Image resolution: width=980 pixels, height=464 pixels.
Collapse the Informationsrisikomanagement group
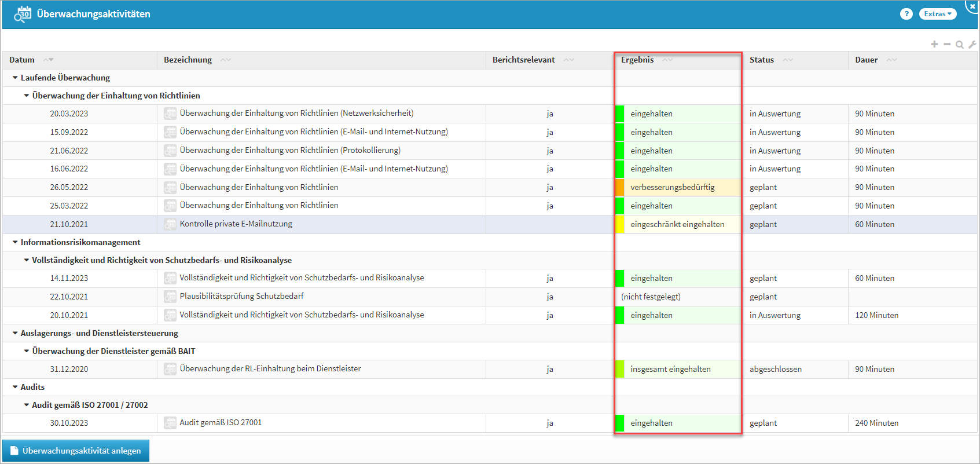coord(15,242)
